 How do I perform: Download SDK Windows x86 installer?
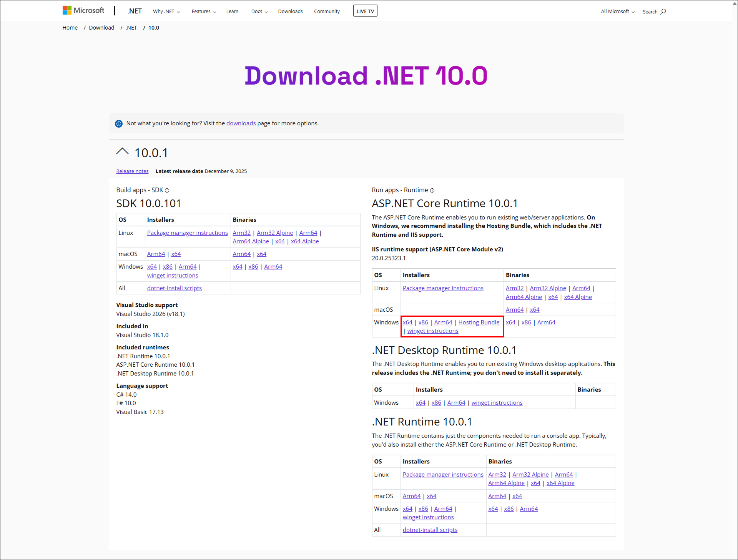[168, 267]
